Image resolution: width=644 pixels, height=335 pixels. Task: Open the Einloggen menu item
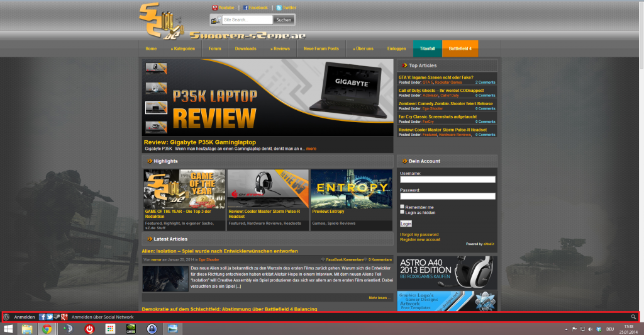tap(396, 48)
